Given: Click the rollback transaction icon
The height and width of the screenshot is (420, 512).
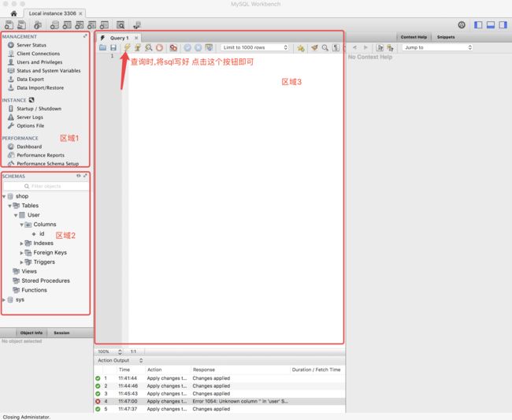Looking at the screenshot, I should click(198, 48).
